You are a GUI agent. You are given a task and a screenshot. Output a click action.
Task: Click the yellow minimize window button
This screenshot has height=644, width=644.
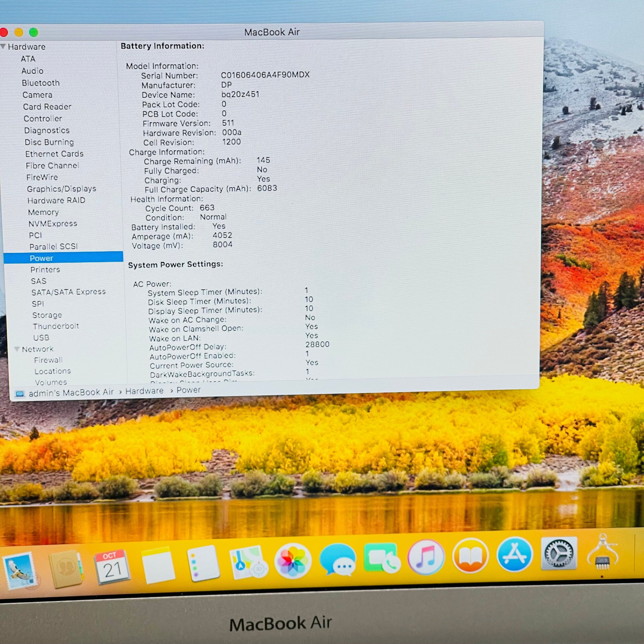click(19, 32)
